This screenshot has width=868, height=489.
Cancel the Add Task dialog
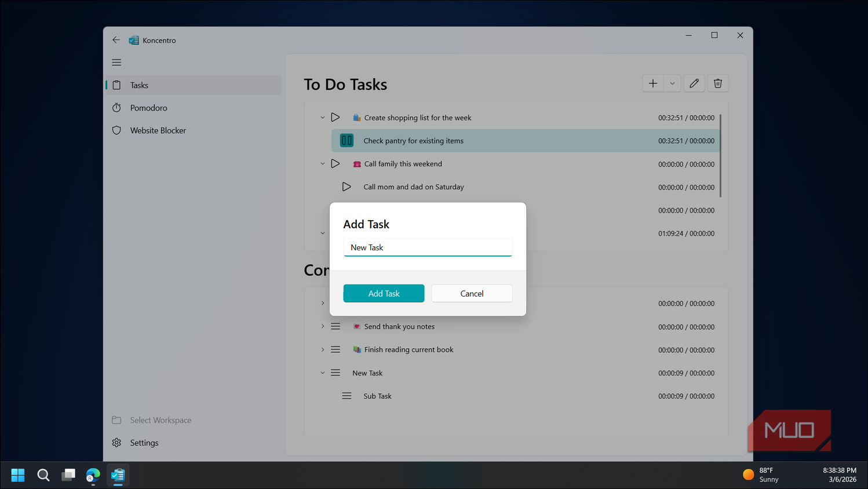[x=472, y=293]
